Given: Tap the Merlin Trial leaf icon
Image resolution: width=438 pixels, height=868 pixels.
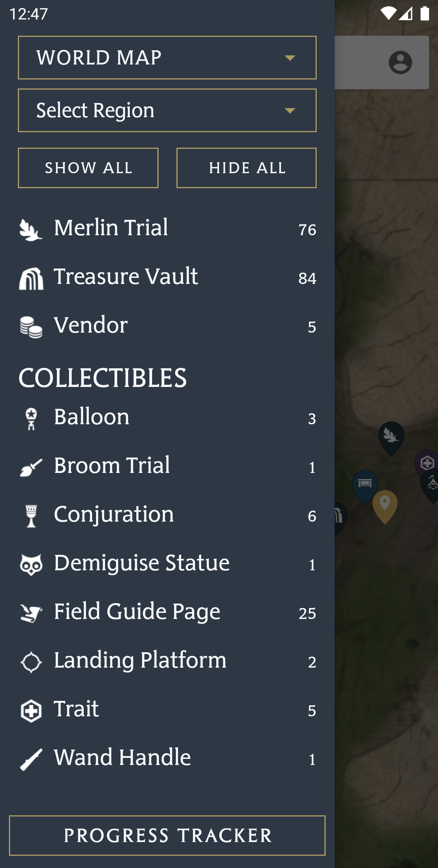Looking at the screenshot, I should coord(31,230).
